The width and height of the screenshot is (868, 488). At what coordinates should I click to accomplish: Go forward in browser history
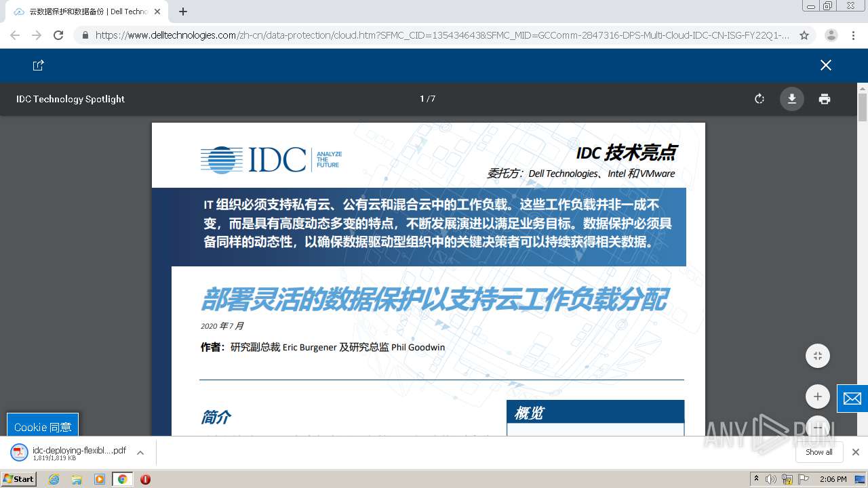coord(37,35)
